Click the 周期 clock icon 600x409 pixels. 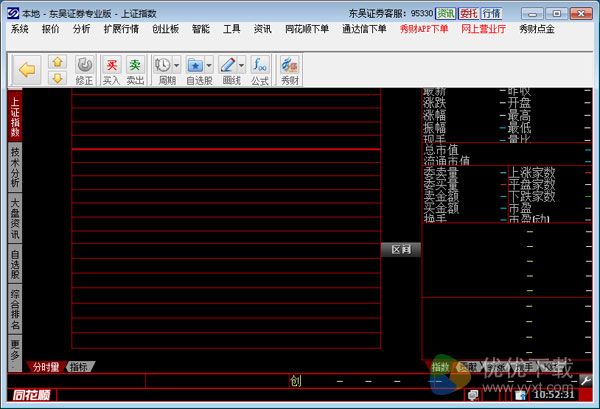pyautogui.click(x=163, y=65)
